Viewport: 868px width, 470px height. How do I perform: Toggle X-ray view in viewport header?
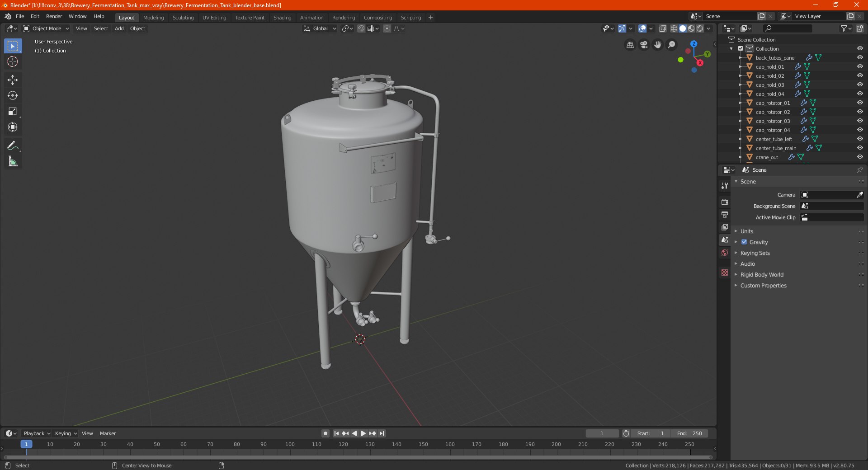663,28
